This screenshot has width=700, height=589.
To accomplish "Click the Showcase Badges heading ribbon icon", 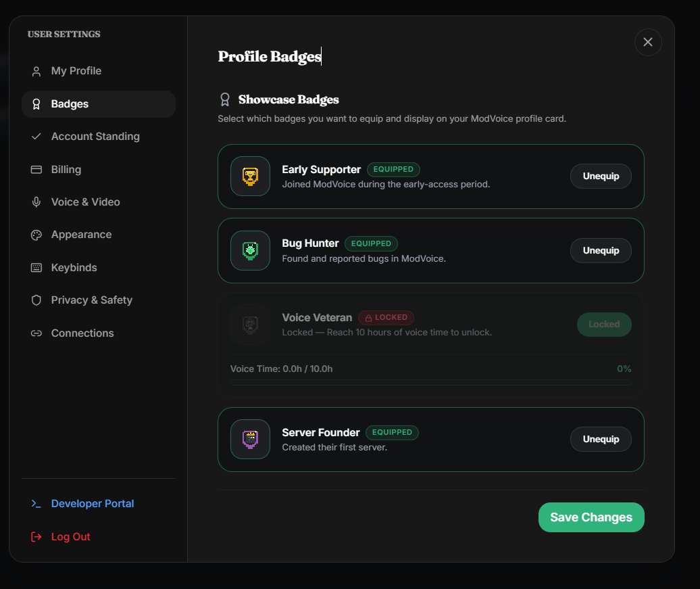I will (x=225, y=99).
